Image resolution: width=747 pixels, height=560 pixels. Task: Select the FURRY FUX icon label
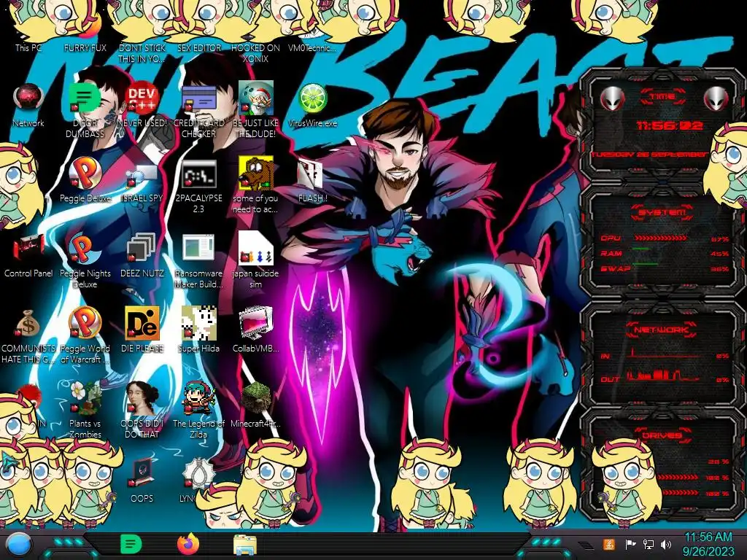(x=85, y=48)
